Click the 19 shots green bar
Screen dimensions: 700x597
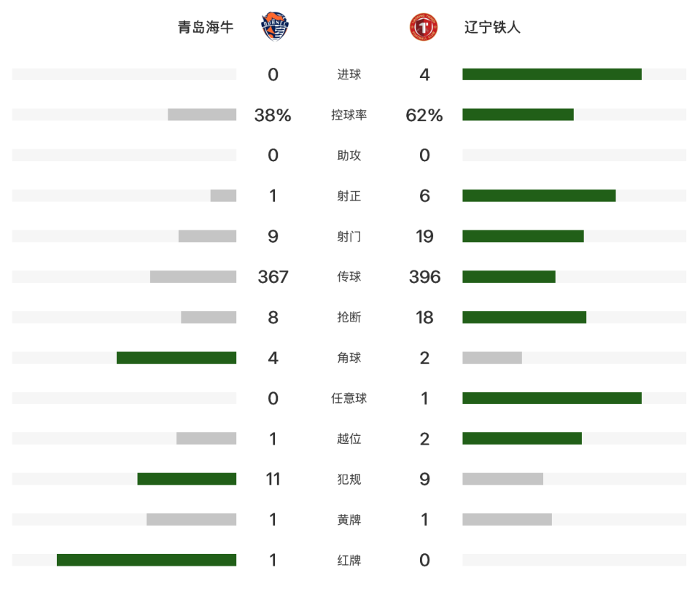(x=523, y=236)
